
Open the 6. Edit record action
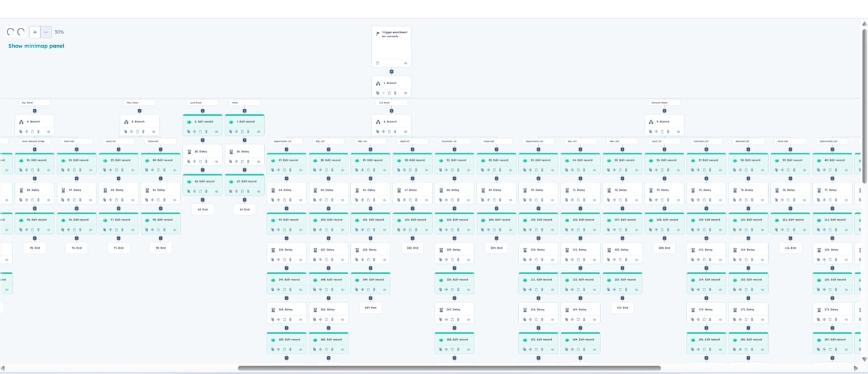tap(202, 124)
